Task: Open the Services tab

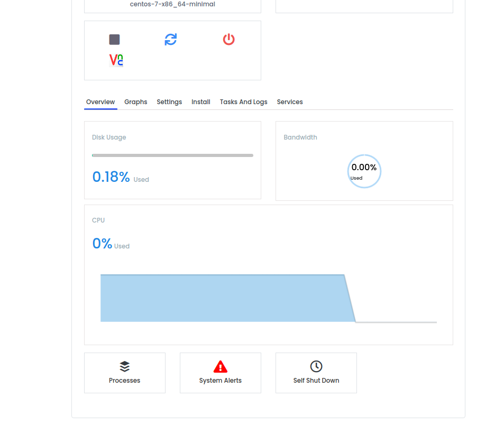Action: [x=290, y=102]
